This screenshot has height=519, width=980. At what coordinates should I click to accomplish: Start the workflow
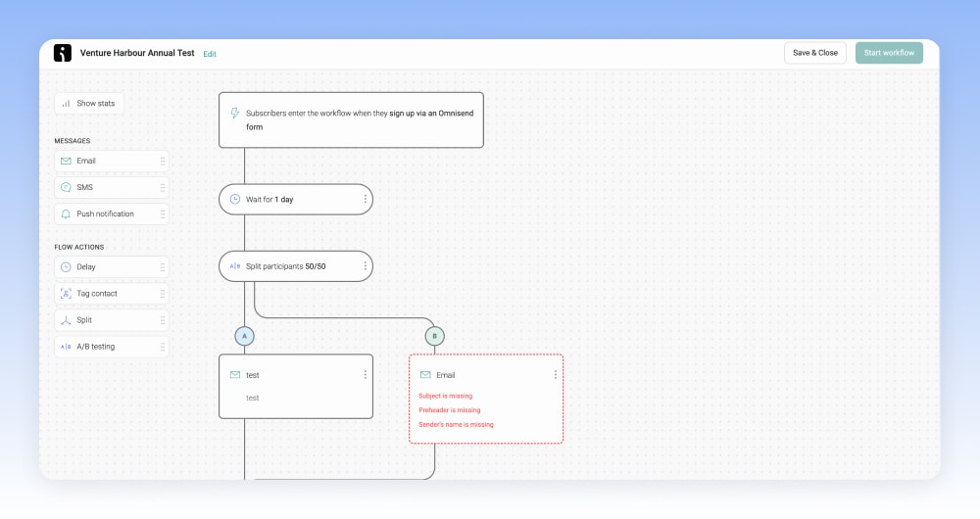tap(889, 53)
